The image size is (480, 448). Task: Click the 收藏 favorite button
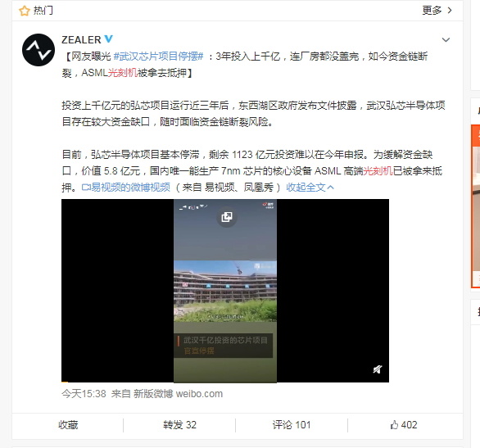point(68,425)
